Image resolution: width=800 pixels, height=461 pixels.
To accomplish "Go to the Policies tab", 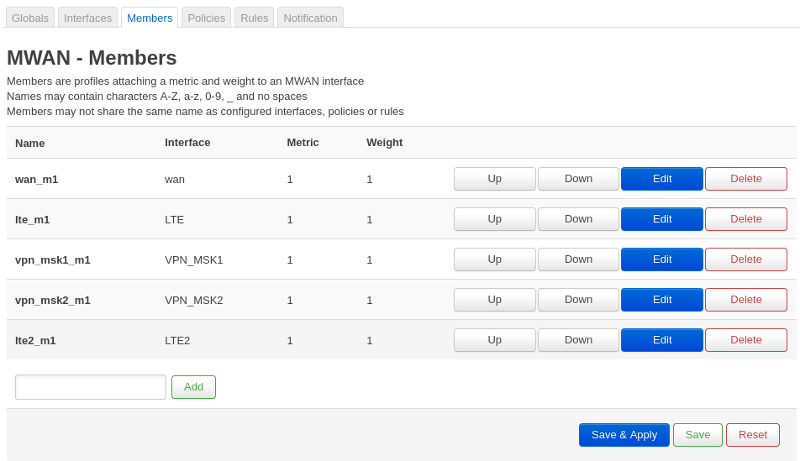I will 206,18.
